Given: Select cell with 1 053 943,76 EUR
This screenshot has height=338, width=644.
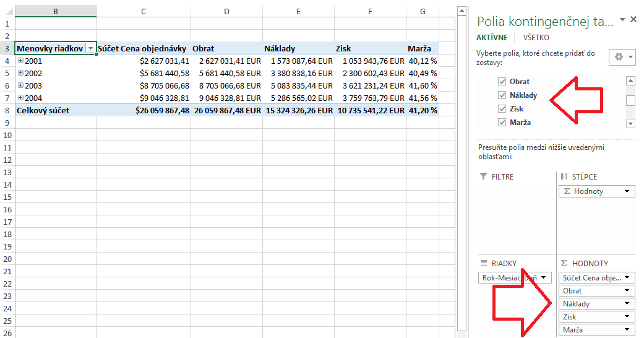Looking at the screenshot, I should (x=370, y=61).
